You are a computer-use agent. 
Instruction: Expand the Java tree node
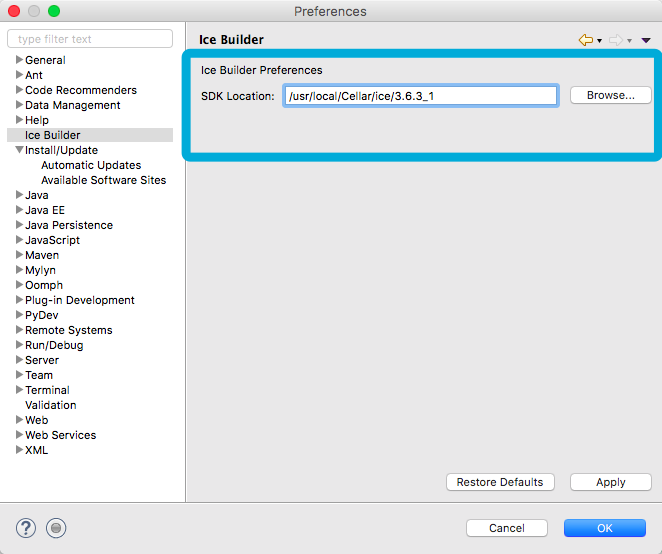click(x=19, y=195)
